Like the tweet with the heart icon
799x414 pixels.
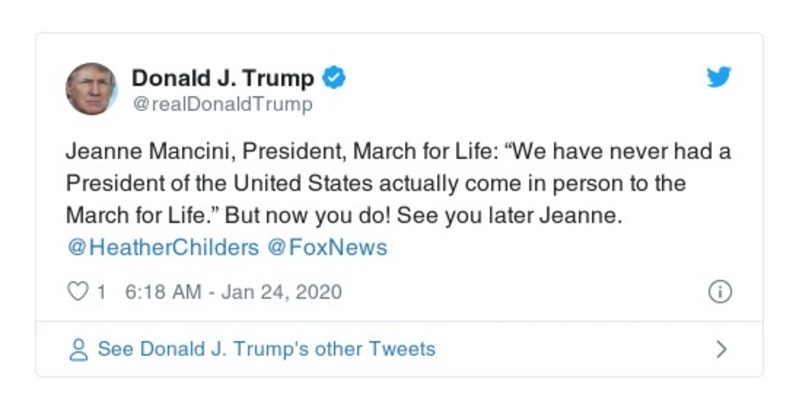coord(77,292)
